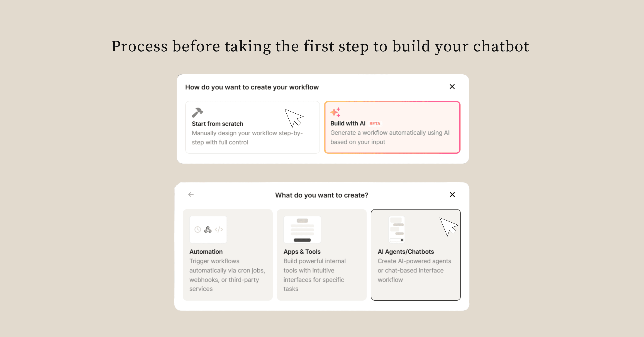644x337 pixels.
Task: Select the Automation card title
Action: pyautogui.click(x=206, y=252)
